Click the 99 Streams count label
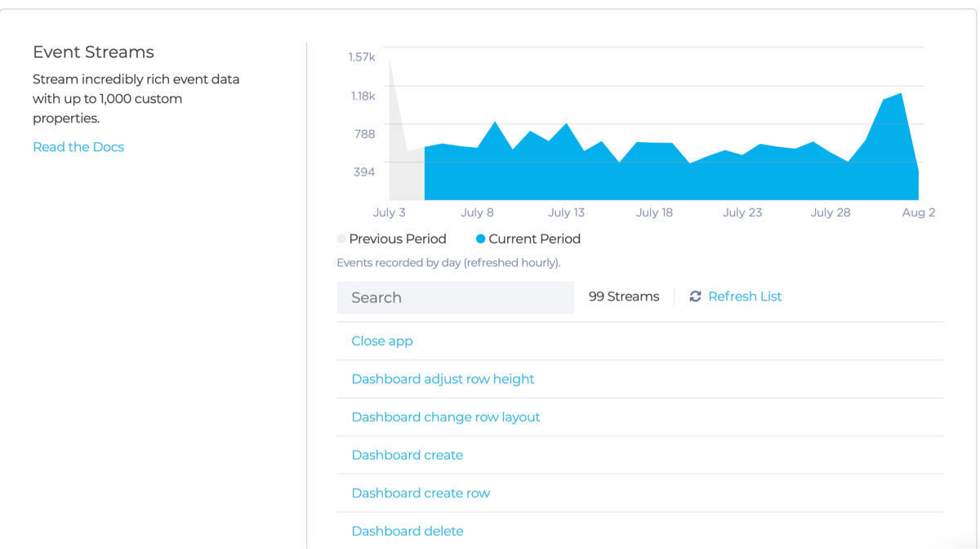The height and width of the screenshot is (549, 980). pos(624,297)
